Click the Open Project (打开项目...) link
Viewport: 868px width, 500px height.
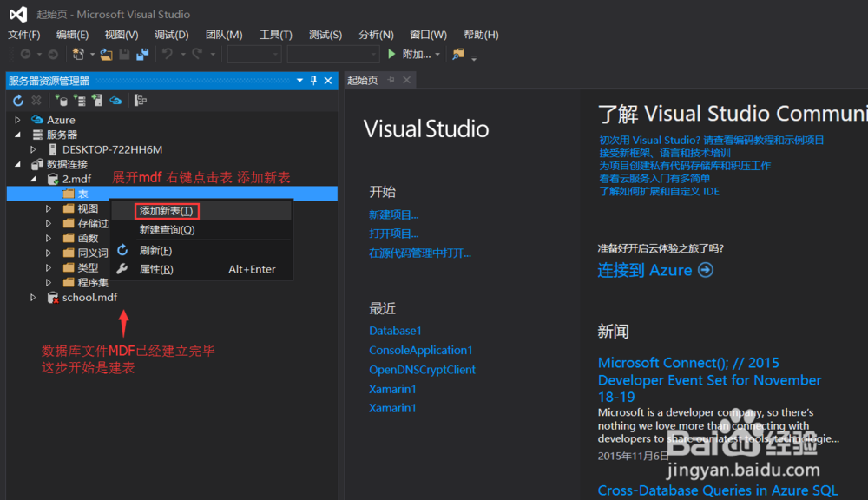click(x=393, y=234)
